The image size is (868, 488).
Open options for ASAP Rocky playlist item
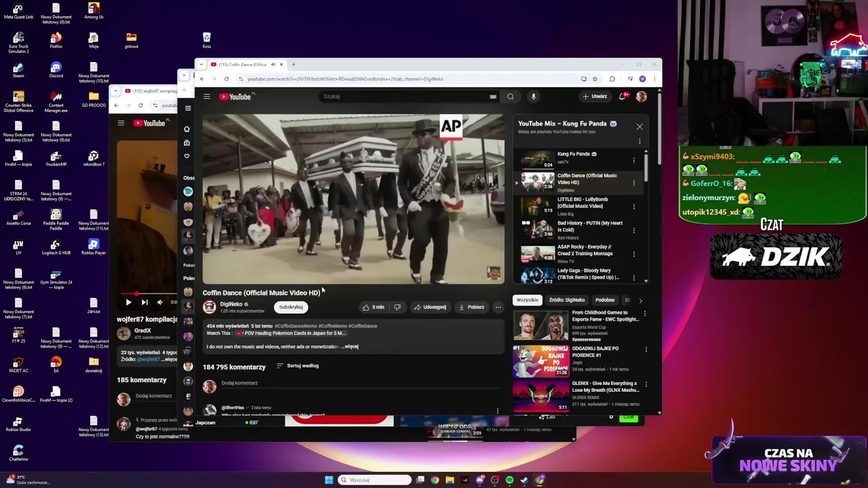pos(634,254)
